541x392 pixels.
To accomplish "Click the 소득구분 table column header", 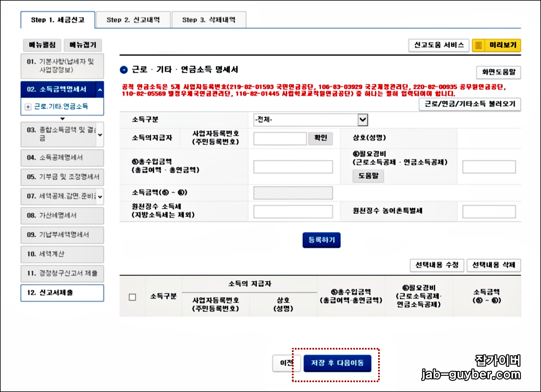I will [164, 296].
